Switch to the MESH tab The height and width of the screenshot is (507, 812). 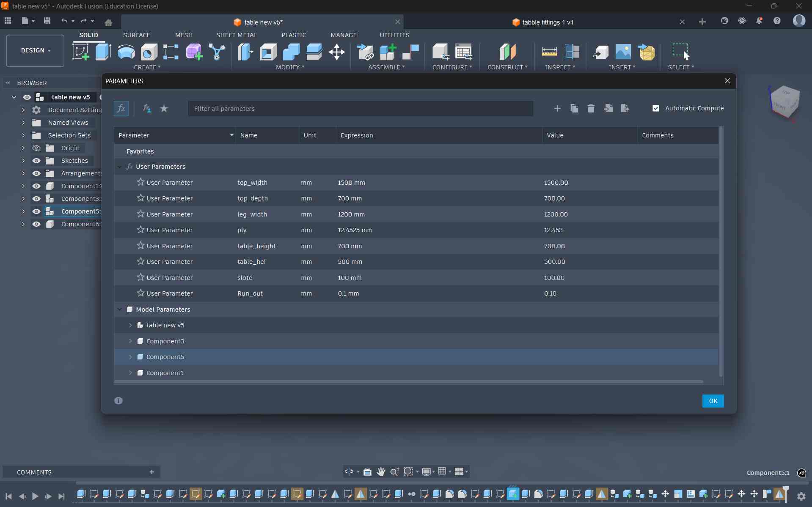coord(184,35)
